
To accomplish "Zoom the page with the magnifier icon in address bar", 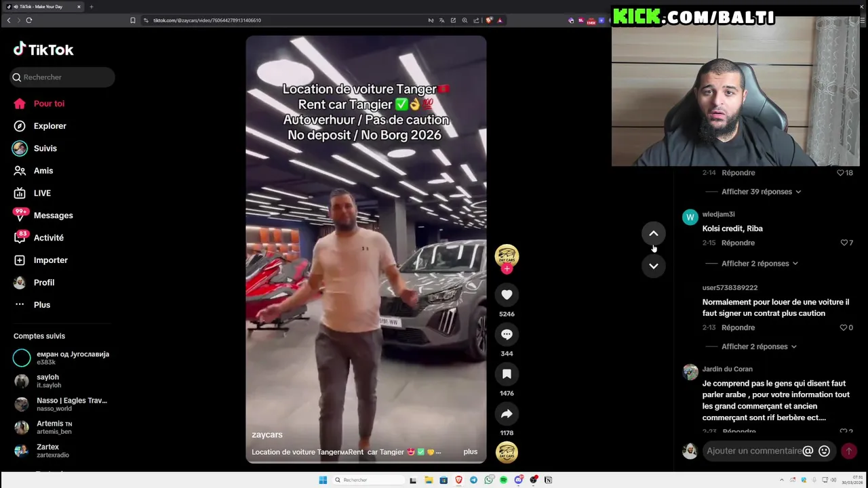I will (x=465, y=20).
